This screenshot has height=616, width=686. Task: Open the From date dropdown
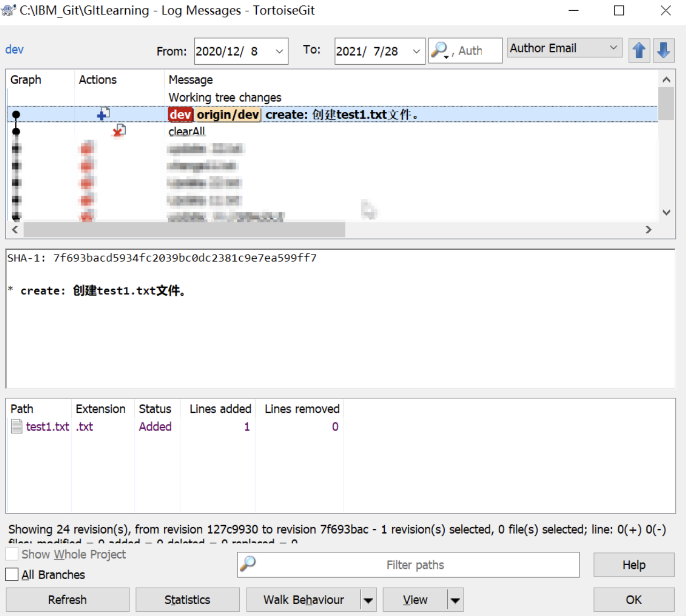[279, 51]
